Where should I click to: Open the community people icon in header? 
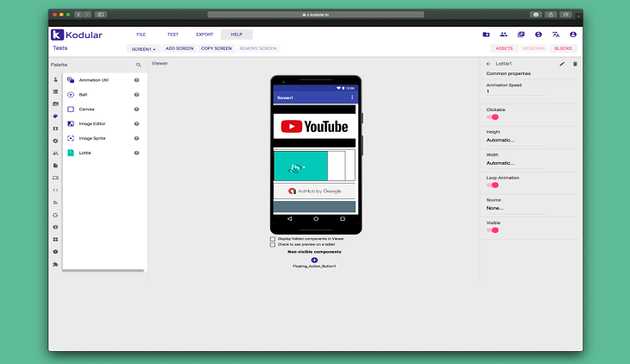(503, 35)
